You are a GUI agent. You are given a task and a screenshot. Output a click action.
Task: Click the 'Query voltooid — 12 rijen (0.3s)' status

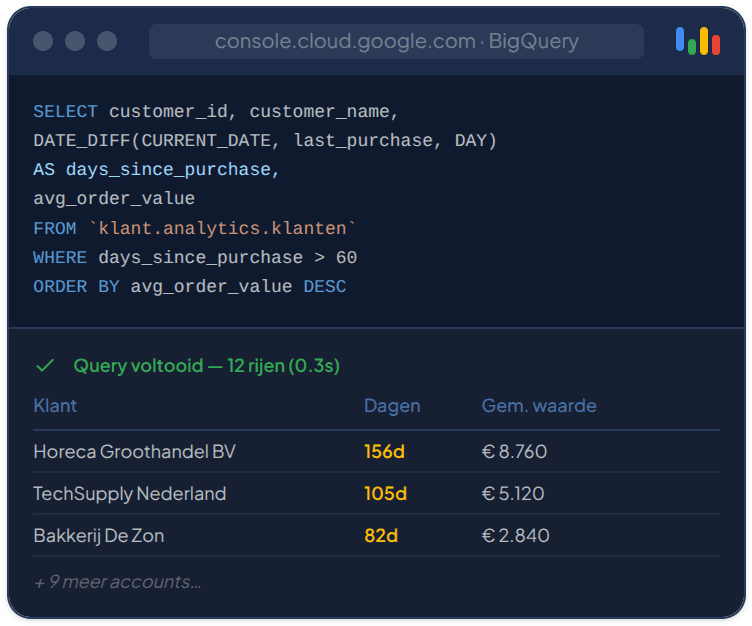click(207, 366)
